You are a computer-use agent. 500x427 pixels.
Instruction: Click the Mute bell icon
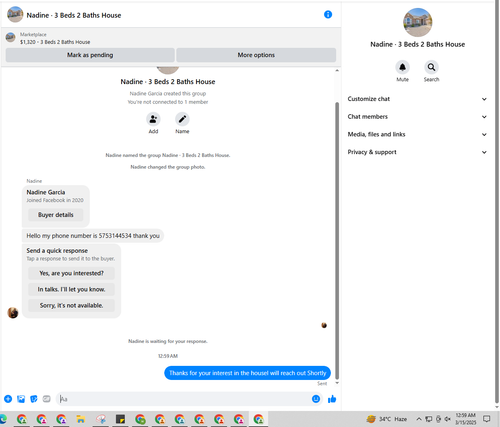pos(402,67)
